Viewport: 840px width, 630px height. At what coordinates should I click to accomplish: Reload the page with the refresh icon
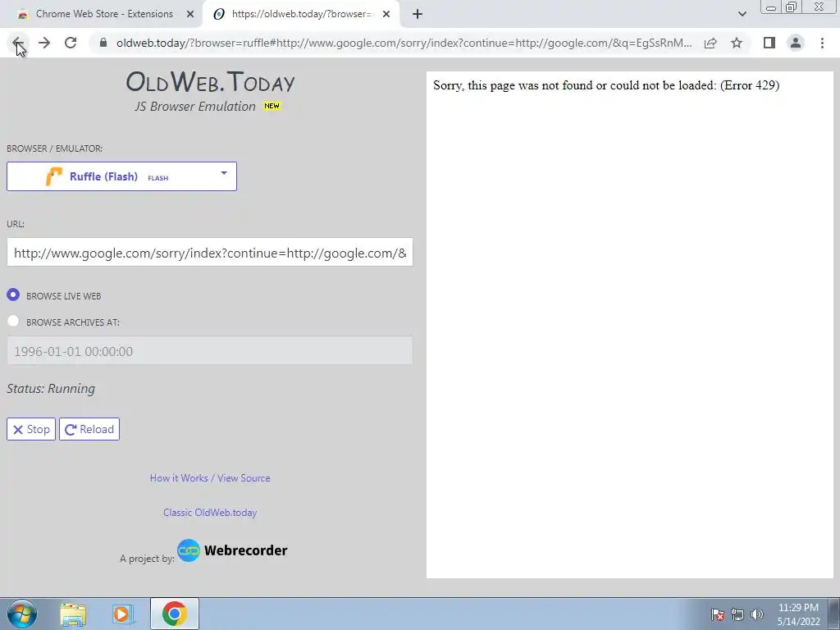point(71,43)
